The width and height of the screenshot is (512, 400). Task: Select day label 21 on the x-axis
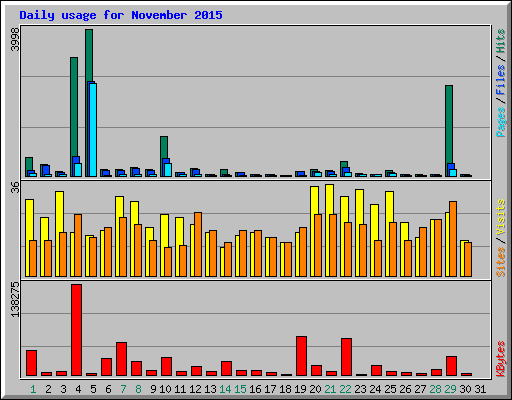[x=330, y=389]
